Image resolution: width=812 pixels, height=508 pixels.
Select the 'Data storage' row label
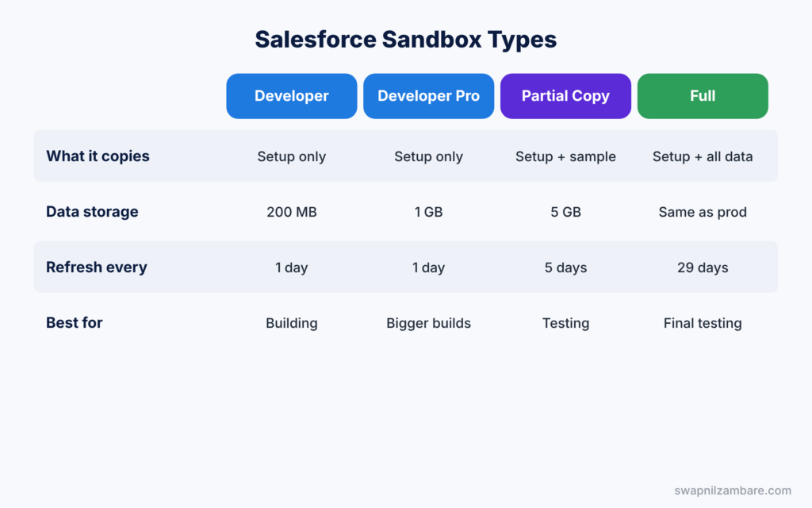92,211
